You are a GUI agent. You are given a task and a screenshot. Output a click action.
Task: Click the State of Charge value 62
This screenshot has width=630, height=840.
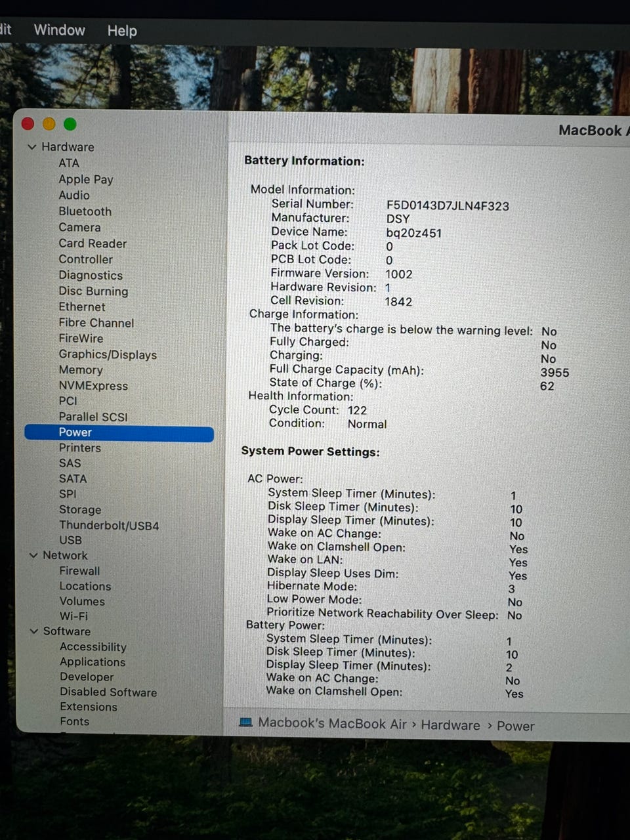[547, 386]
